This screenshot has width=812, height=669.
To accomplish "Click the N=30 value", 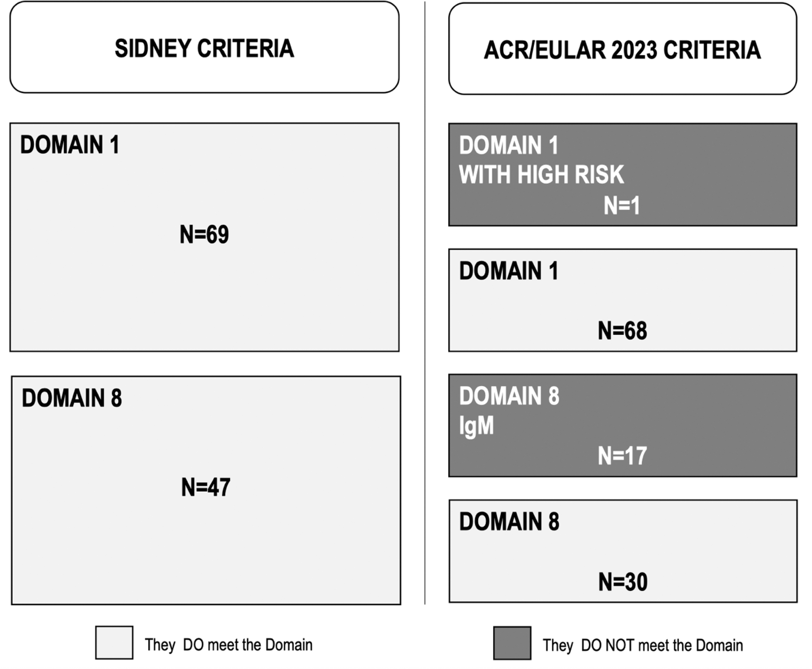I will [623, 582].
